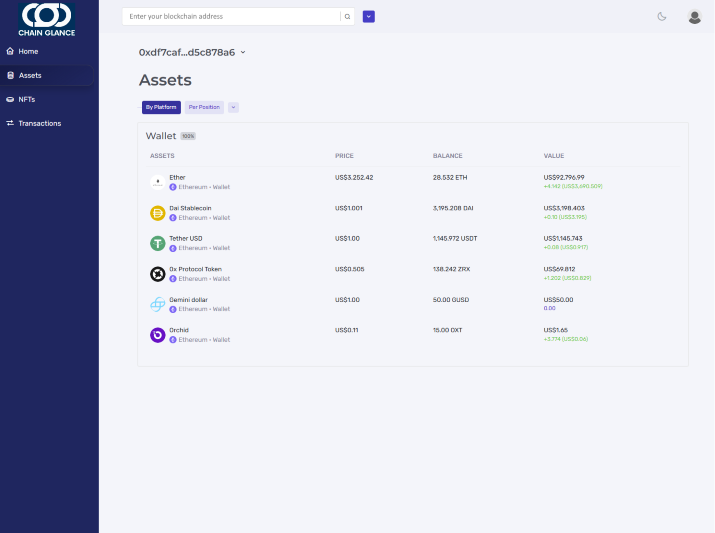Image resolution: width=715 pixels, height=533 pixels.
Task: Click the Dai Stablecoin token icon
Action: [157, 213]
